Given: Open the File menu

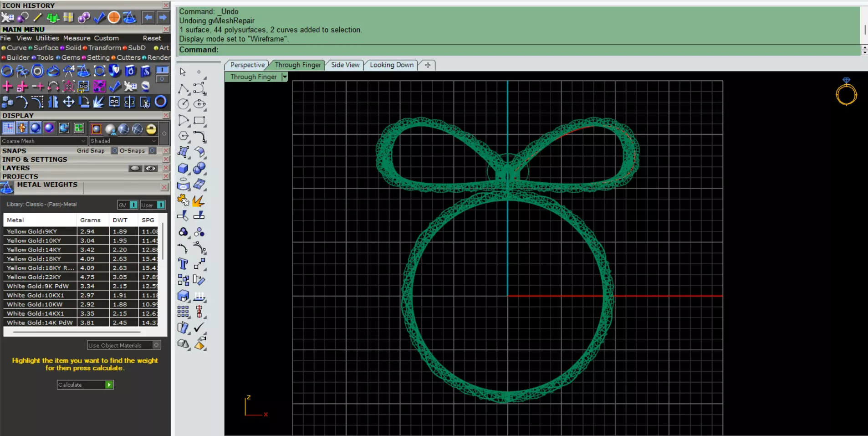Looking at the screenshot, I should (5, 38).
